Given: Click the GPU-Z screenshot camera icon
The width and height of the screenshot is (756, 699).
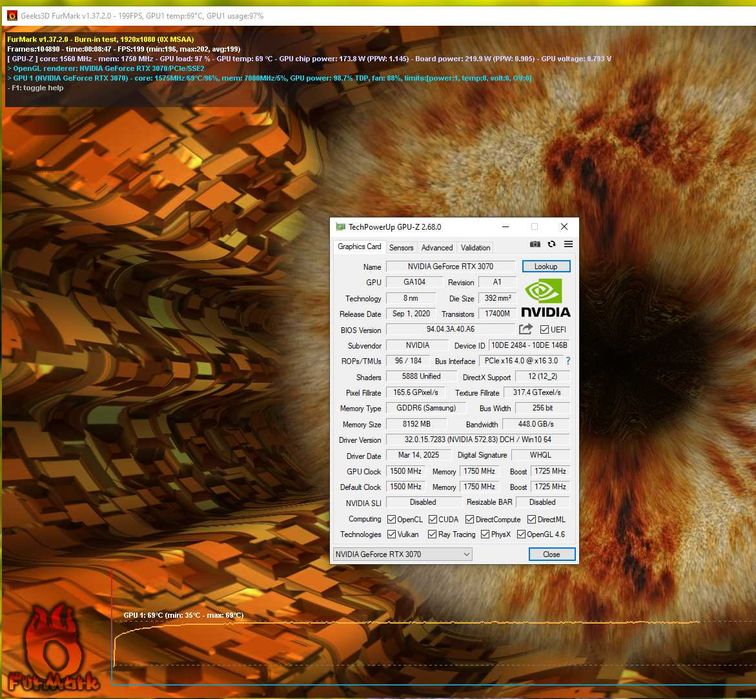Looking at the screenshot, I should (x=535, y=244).
